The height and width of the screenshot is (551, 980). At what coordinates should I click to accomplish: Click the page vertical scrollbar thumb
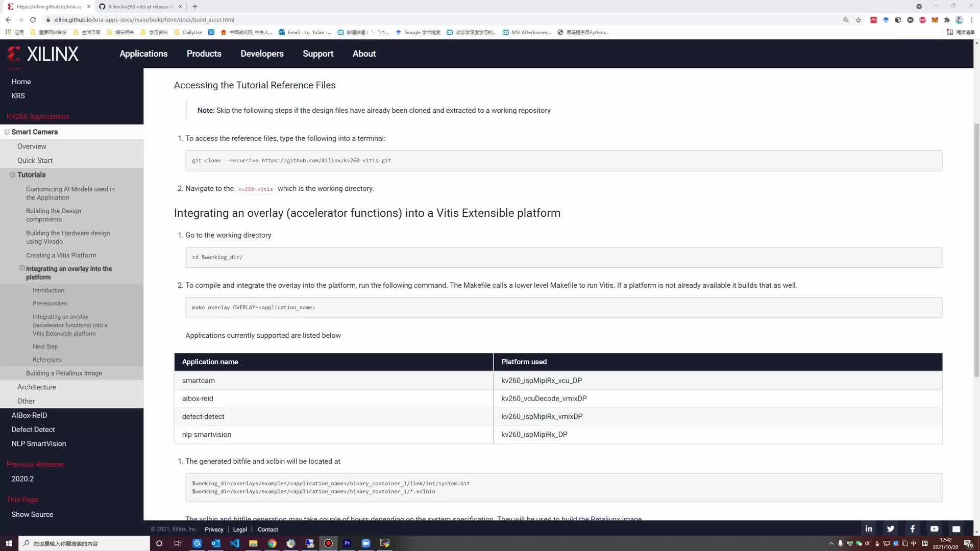click(x=976, y=250)
